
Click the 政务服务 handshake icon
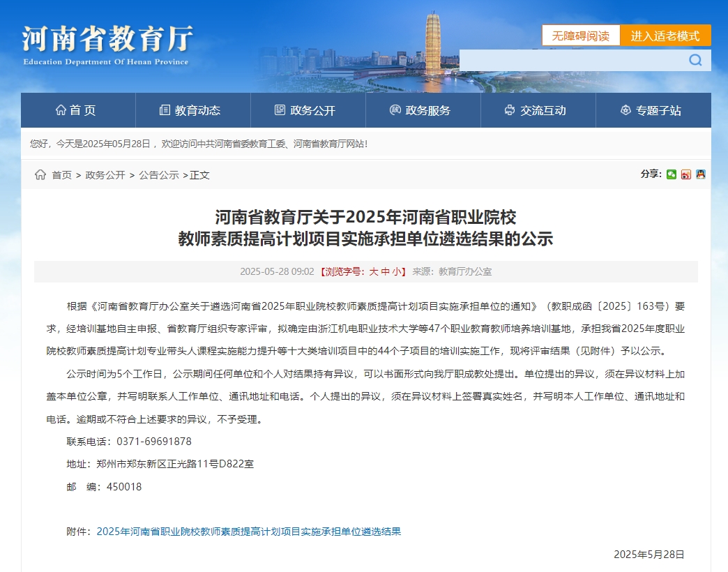coord(395,110)
